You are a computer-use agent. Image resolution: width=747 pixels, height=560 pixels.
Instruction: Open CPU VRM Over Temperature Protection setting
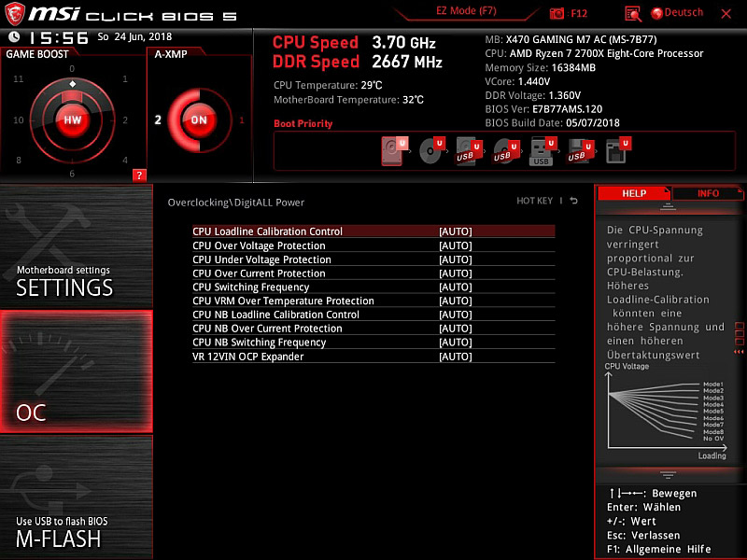[x=373, y=301]
